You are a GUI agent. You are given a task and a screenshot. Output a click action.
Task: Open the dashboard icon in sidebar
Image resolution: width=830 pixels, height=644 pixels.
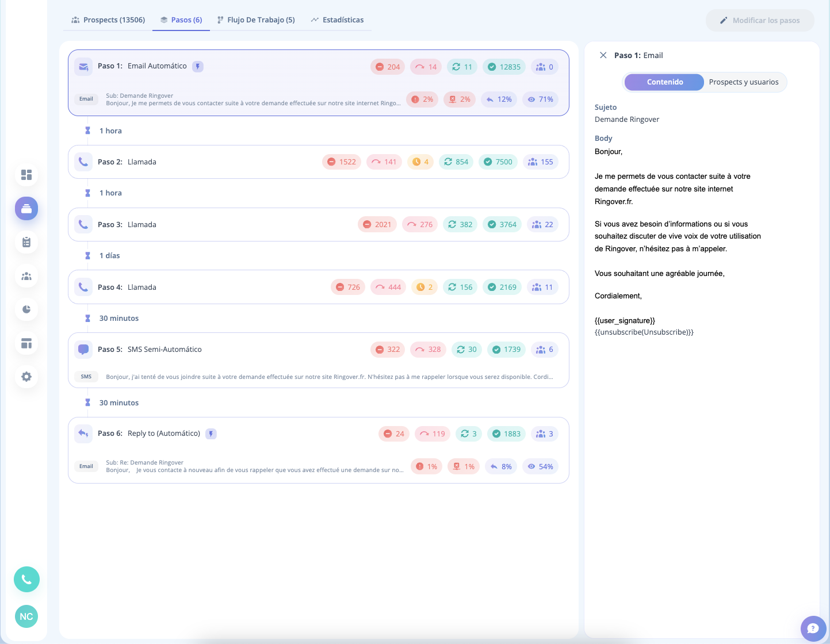(x=26, y=175)
